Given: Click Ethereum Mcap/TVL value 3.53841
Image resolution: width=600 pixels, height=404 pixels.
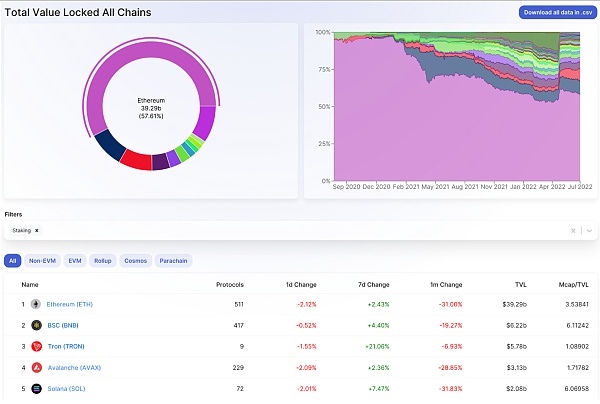Looking at the screenshot, I should pyautogui.click(x=577, y=304).
